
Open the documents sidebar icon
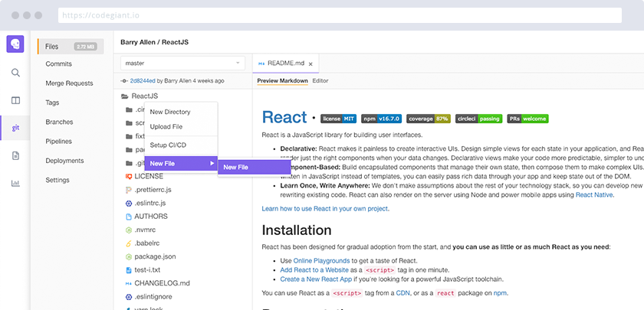(x=15, y=155)
